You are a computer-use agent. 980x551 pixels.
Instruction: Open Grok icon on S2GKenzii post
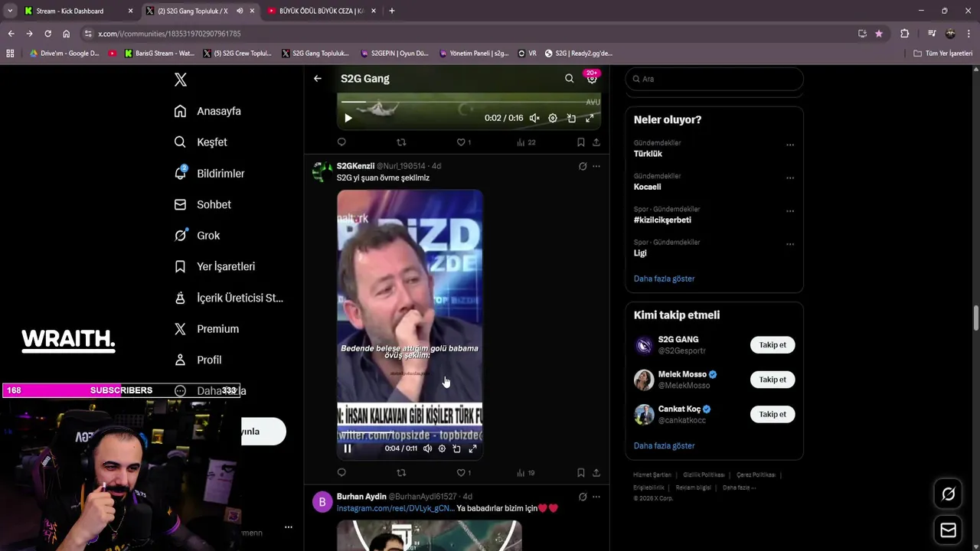(583, 166)
